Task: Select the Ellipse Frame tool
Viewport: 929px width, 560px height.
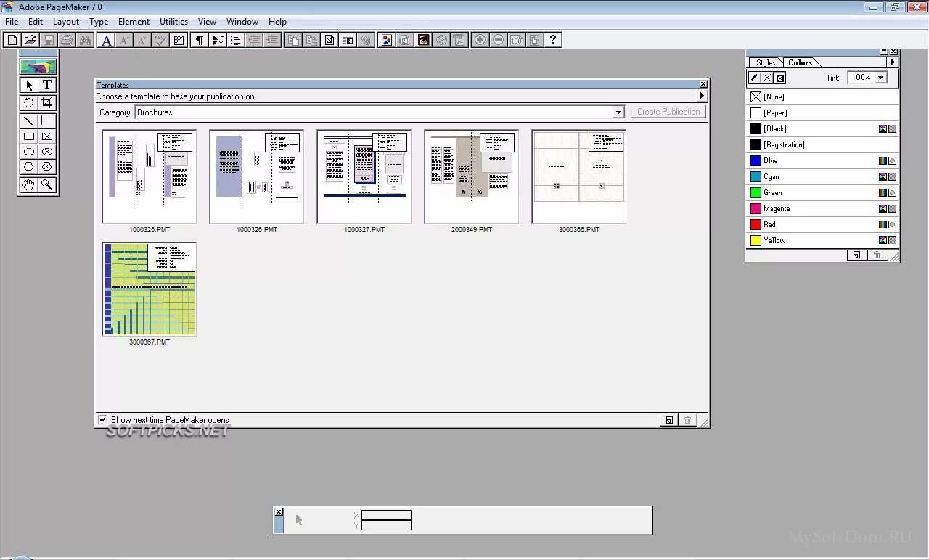Action: [47, 152]
